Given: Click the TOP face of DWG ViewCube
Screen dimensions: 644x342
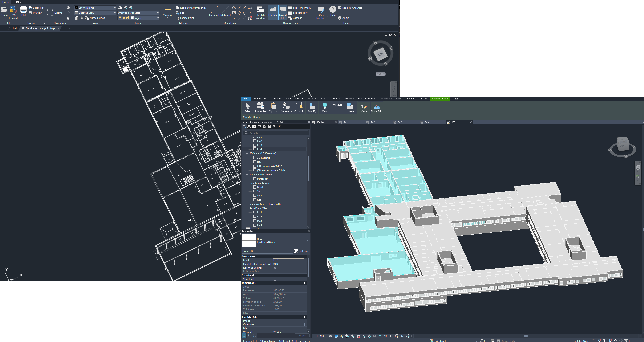Looking at the screenshot, I should (380, 54).
